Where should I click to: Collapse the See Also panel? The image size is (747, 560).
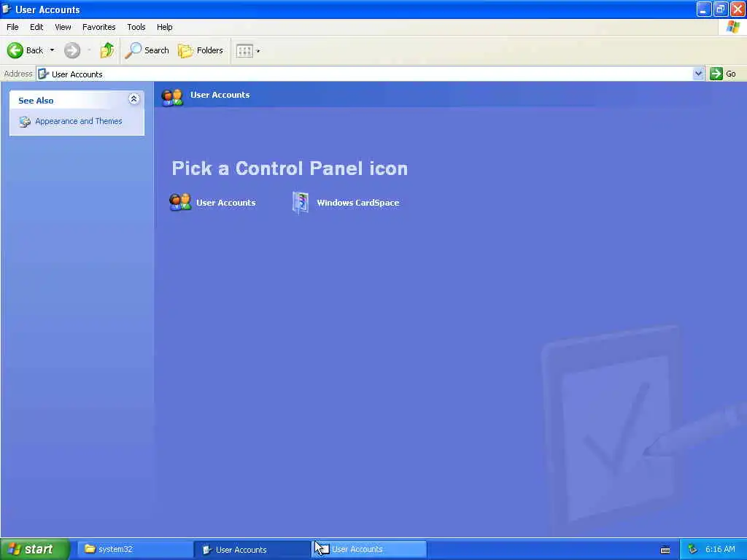134,99
